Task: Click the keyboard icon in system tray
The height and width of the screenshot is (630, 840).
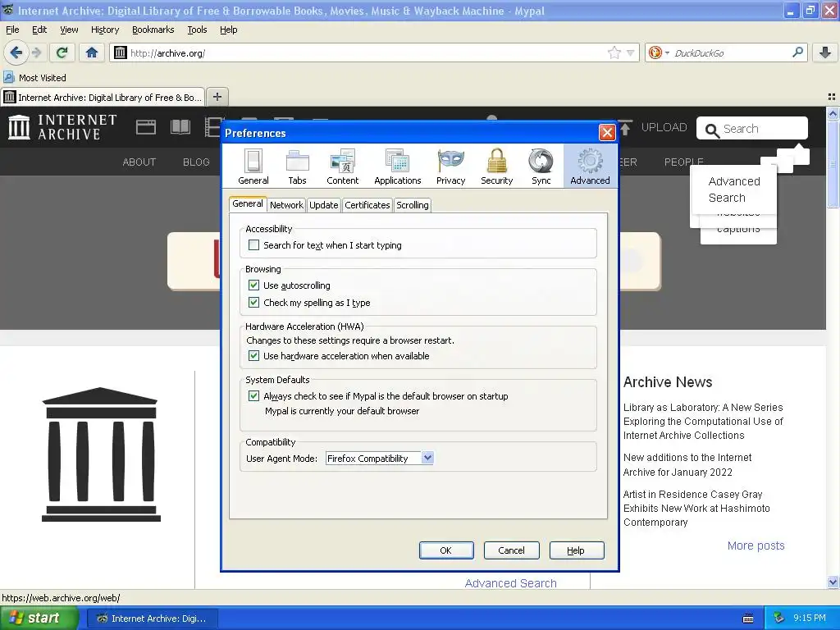Action: 748,619
